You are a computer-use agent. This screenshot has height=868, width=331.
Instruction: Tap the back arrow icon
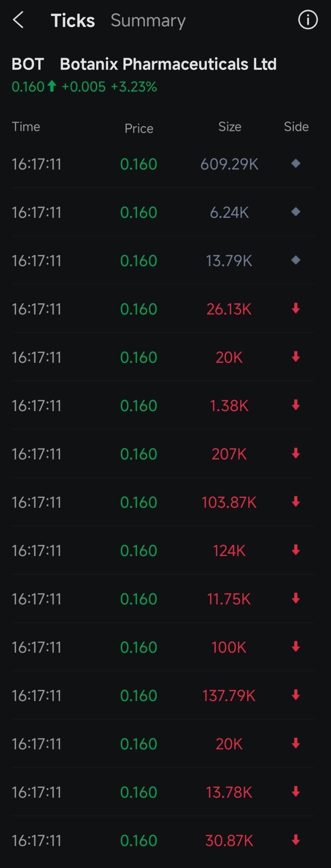click(x=18, y=20)
